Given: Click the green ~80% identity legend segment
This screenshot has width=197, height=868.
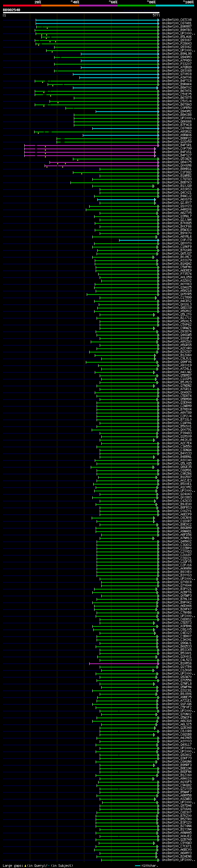Looking at the screenshot, I should click(x=137, y=6).
